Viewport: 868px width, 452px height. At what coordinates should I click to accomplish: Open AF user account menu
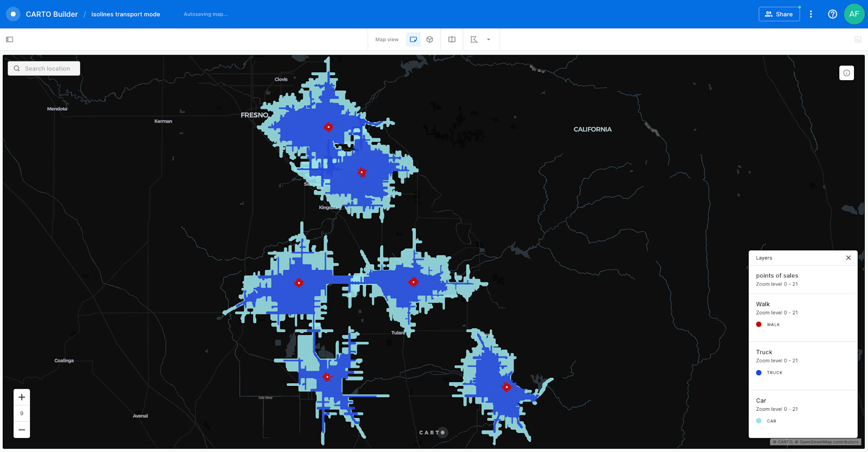pyautogui.click(x=854, y=14)
